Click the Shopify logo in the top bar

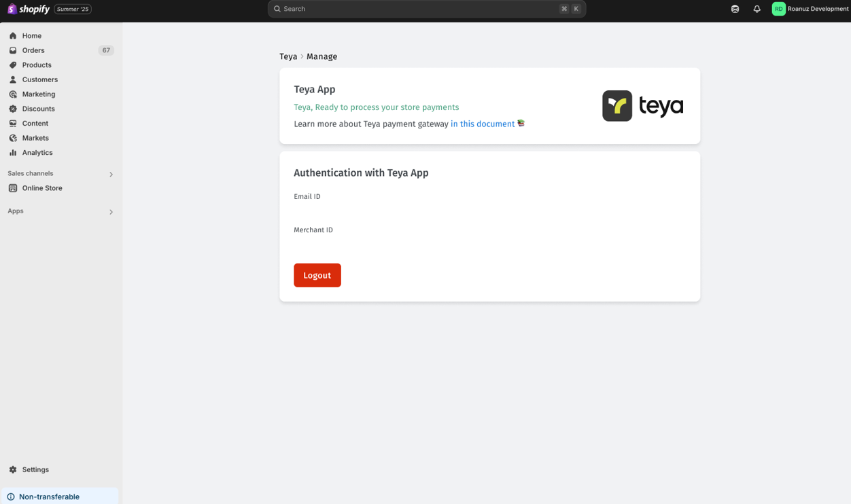[x=29, y=9]
